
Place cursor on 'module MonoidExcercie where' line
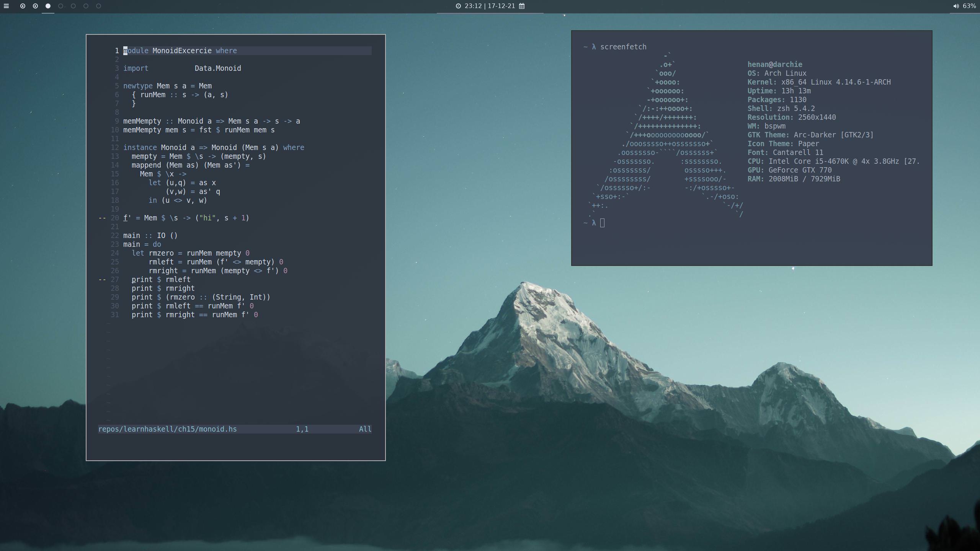pyautogui.click(x=180, y=51)
